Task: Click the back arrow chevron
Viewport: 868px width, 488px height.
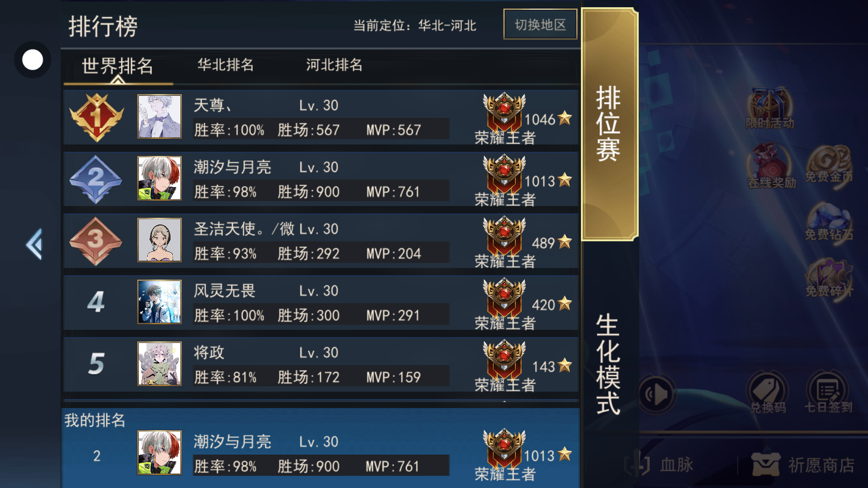Action: pos(34,244)
